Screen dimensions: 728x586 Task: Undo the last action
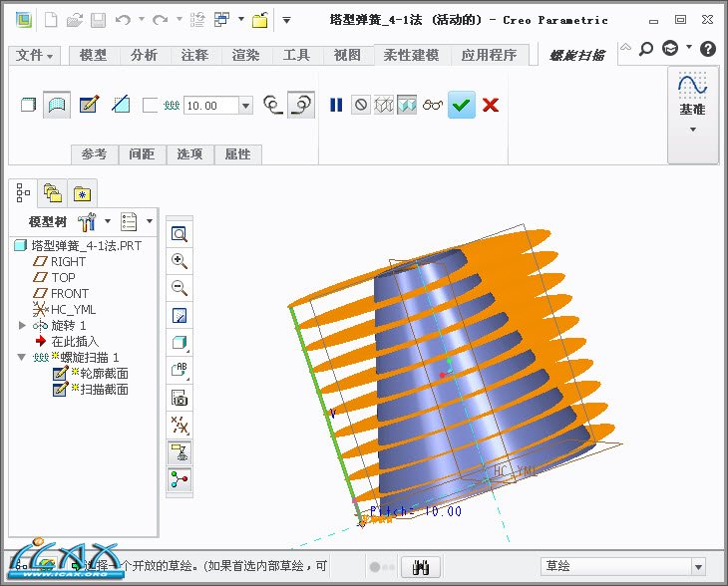point(123,20)
